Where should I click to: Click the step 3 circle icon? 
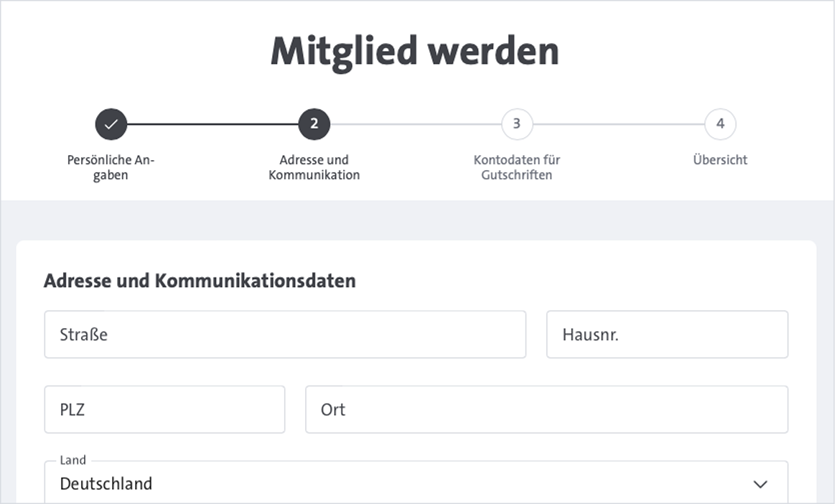coord(517,123)
